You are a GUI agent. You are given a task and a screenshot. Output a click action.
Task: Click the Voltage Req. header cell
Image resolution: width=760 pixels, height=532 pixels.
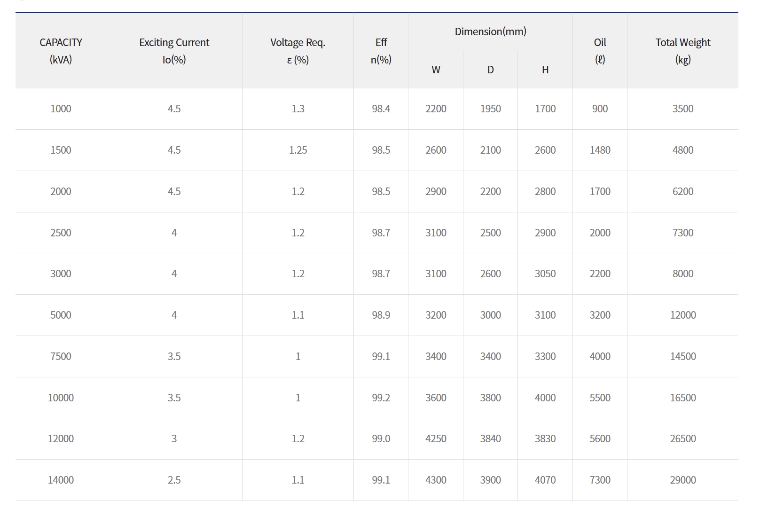click(x=298, y=51)
